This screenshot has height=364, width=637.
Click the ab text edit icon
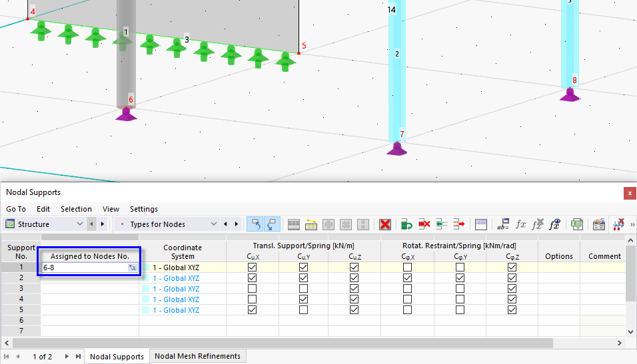pos(503,224)
